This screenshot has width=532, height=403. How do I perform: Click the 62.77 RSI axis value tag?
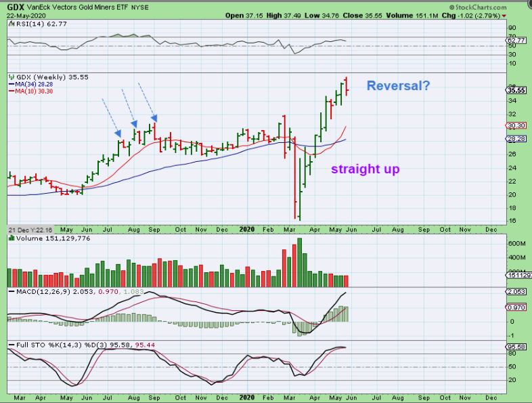[x=516, y=41]
